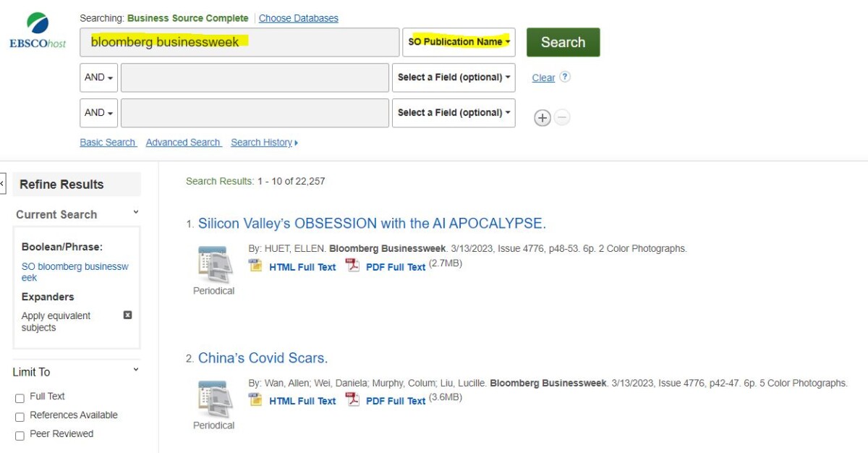
Task: Open the first AND boolean operator dropdown
Action: pos(99,77)
